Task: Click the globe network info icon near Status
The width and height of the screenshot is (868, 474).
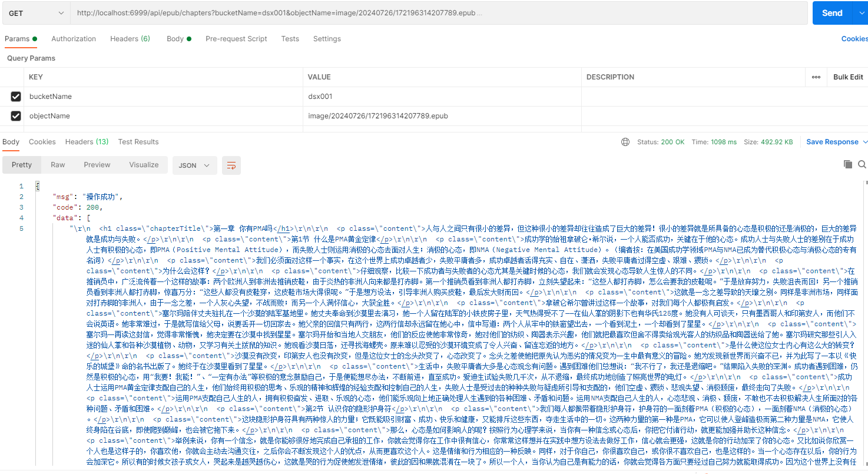Action: point(625,142)
